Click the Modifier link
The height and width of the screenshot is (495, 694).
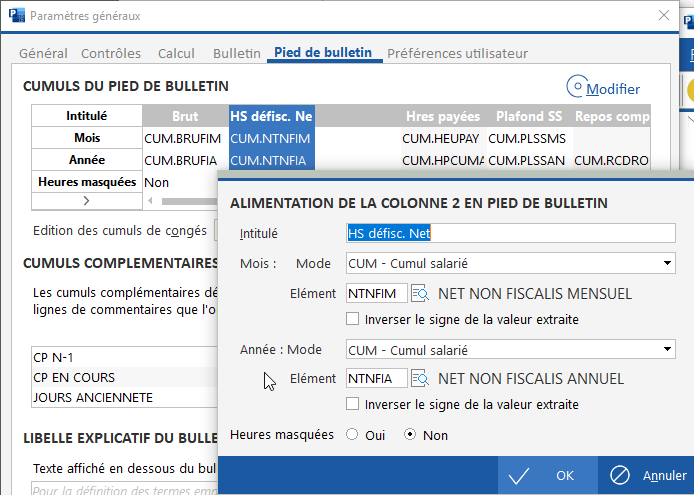613,89
